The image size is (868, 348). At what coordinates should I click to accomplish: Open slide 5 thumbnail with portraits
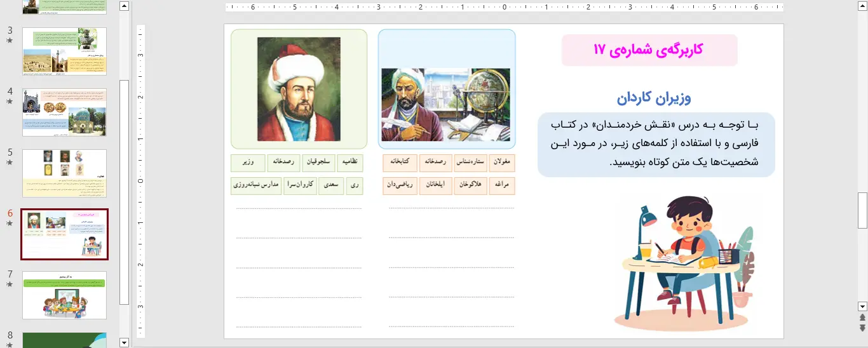[64, 173]
